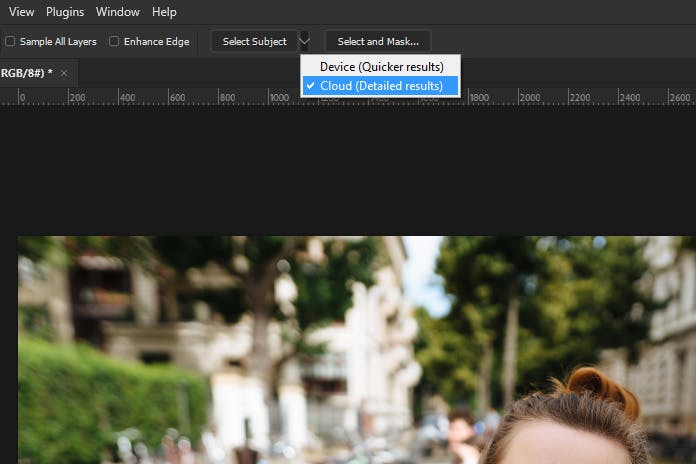Image resolution: width=696 pixels, height=464 pixels.
Task: Open the Plugins menu
Action: tap(65, 12)
